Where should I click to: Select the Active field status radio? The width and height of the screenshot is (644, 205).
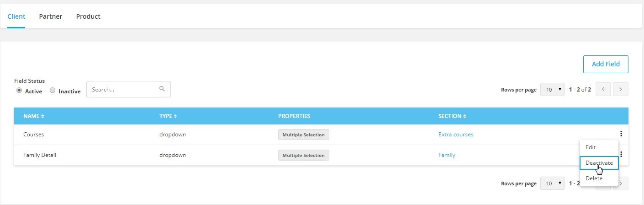(x=19, y=91)
